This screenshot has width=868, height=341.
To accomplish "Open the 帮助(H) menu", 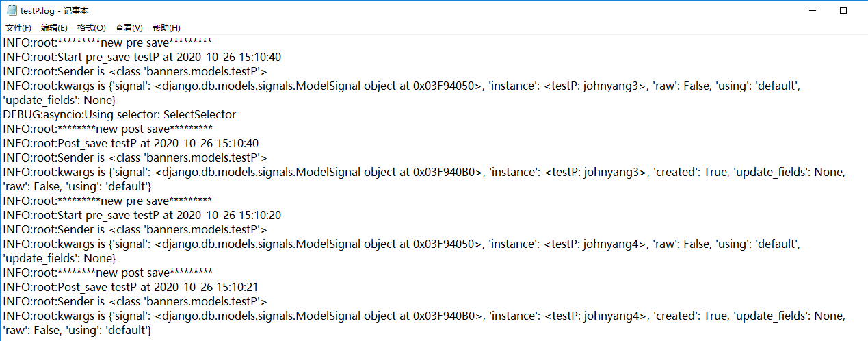I will 166,28.
